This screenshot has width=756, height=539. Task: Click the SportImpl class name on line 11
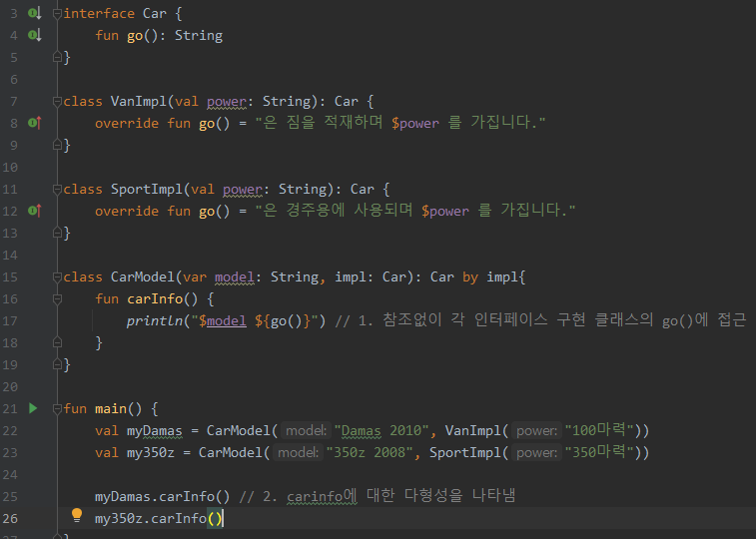147,189
